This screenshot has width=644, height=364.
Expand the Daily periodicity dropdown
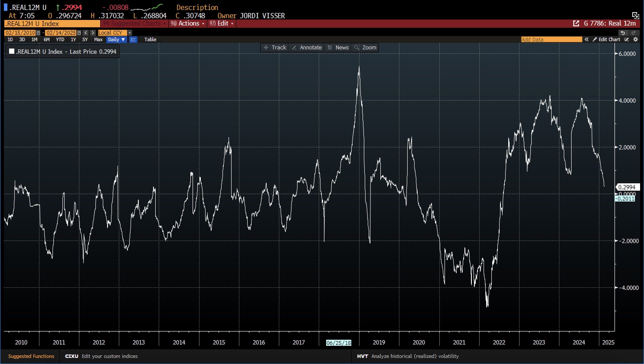coord(117,39)
